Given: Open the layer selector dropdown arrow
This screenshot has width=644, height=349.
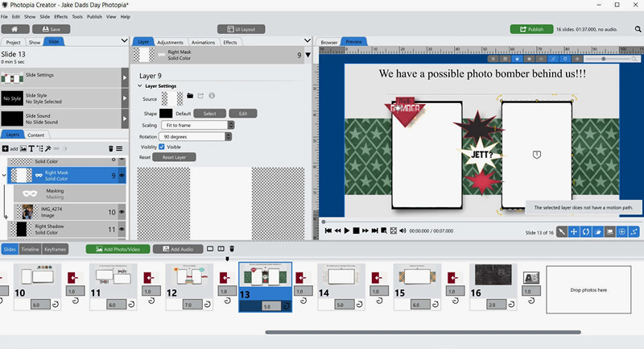Looking at the screenshot, I should click(308, 55).
